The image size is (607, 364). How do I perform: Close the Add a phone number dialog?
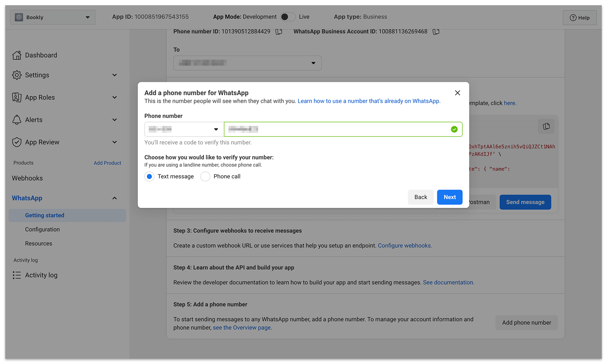457,93
